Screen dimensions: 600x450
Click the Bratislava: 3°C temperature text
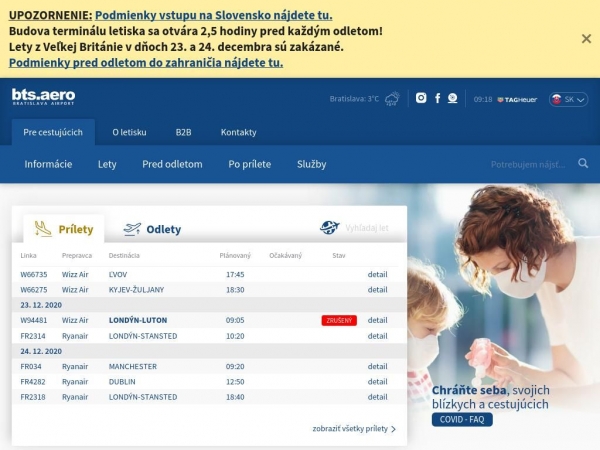point(354,99)
